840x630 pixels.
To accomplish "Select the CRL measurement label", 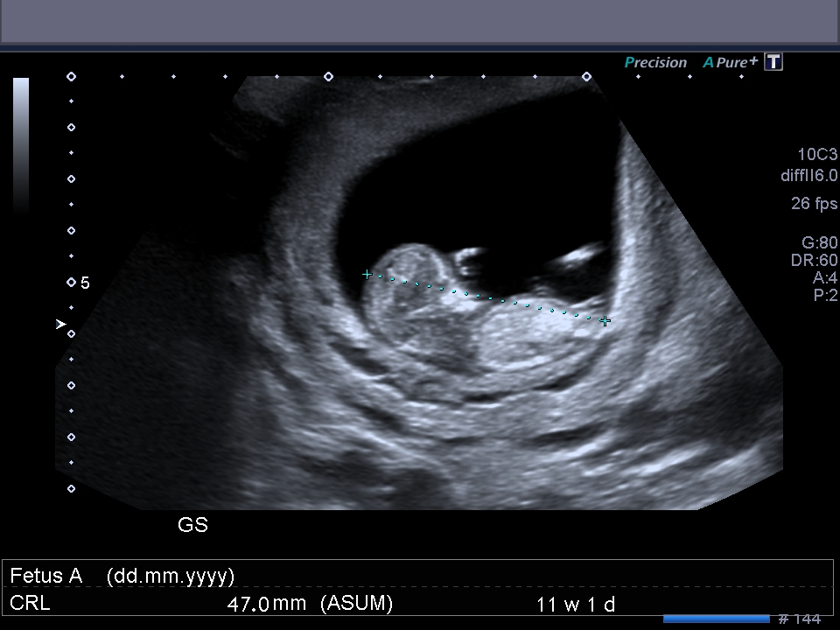I will [x=30, y=604].
